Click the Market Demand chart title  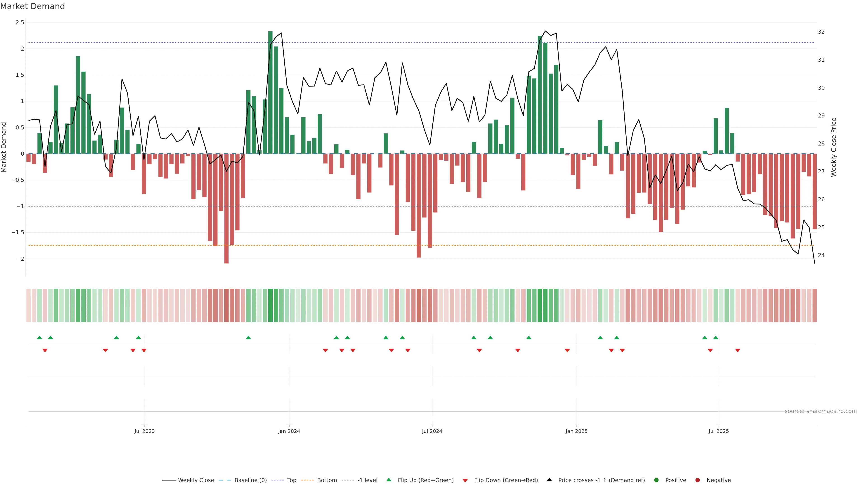pyautogui.click(x=32, y=6)
